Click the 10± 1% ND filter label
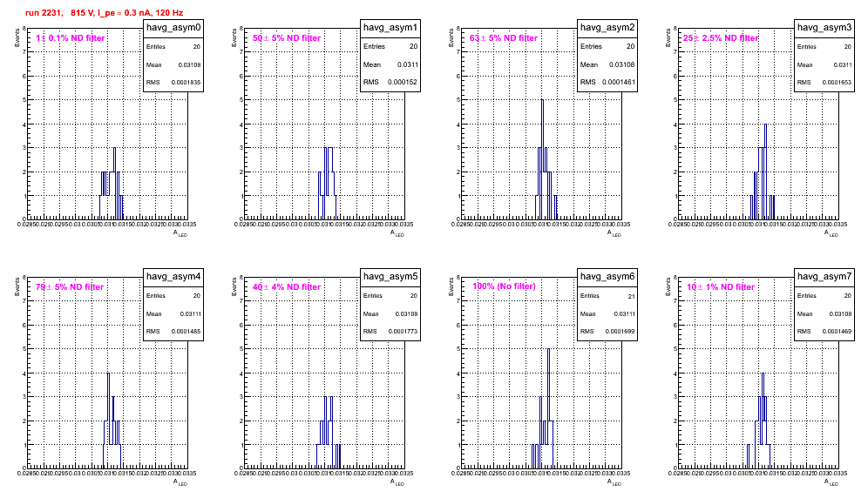 pyautogui.click(x=721, y=287)
